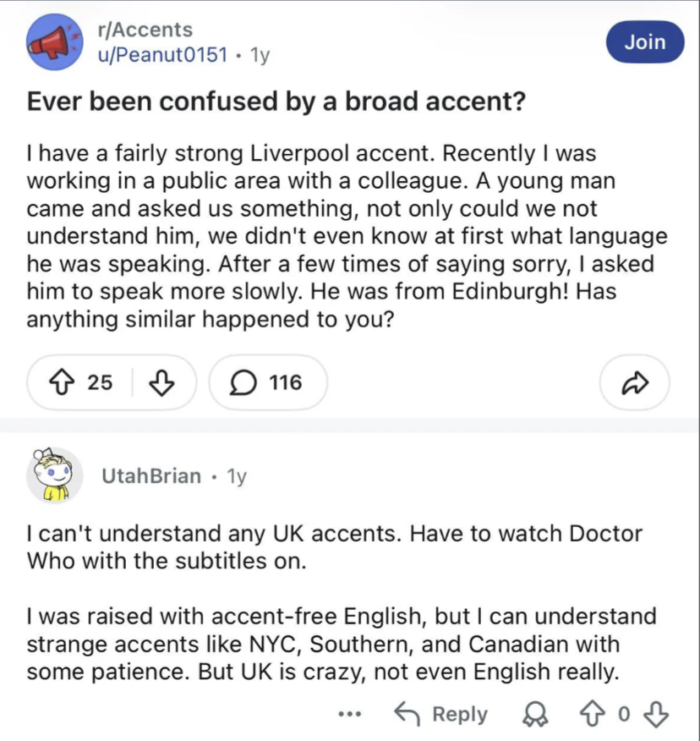Click the reply arrow icon

407,714
